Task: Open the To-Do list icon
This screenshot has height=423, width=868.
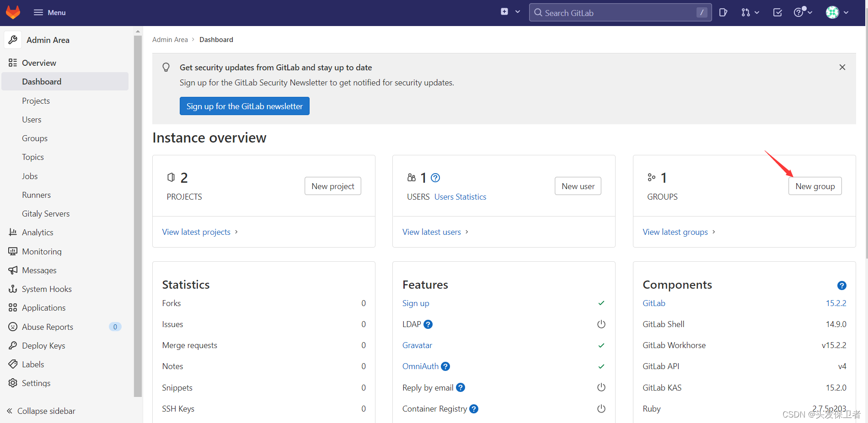Action: [777, 12]
